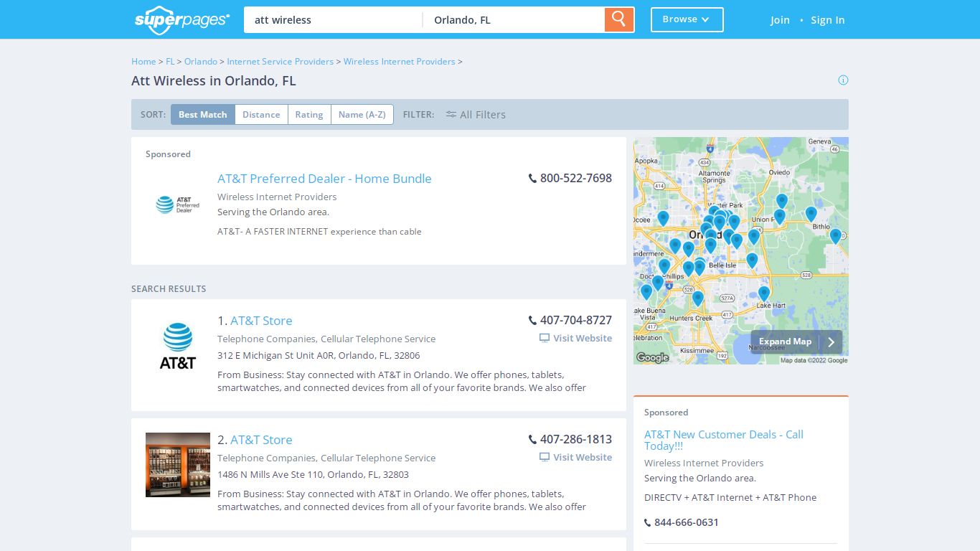Click phone icon next to 407-286-1813
The image size is (980, 551).
pos(532,440)
